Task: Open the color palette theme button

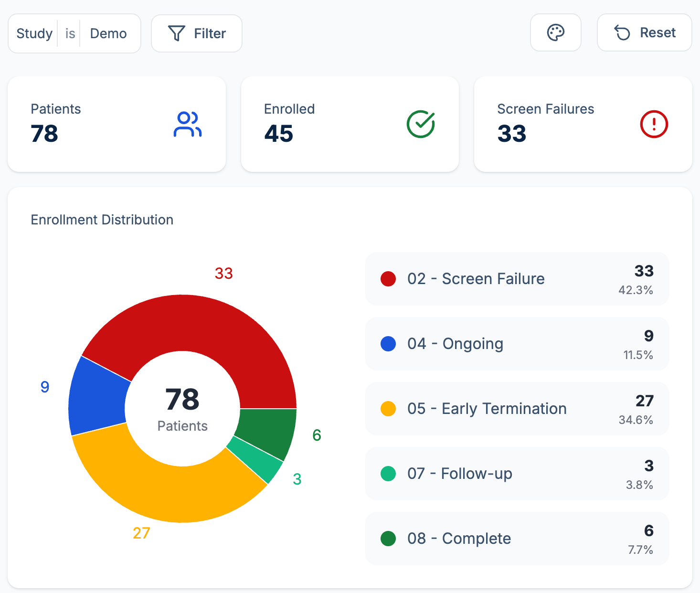Action: click(555, 33)
